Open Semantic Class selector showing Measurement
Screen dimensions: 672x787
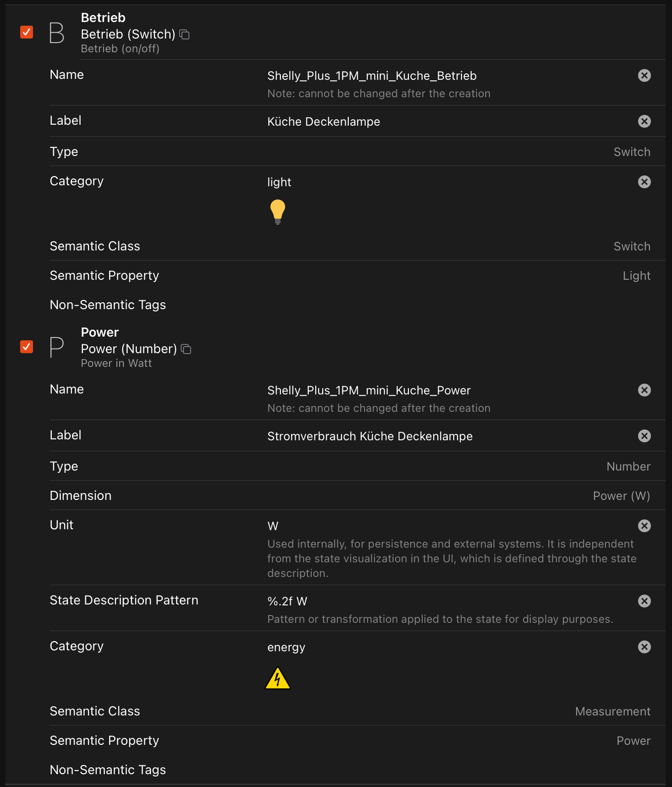pos(612,711)
